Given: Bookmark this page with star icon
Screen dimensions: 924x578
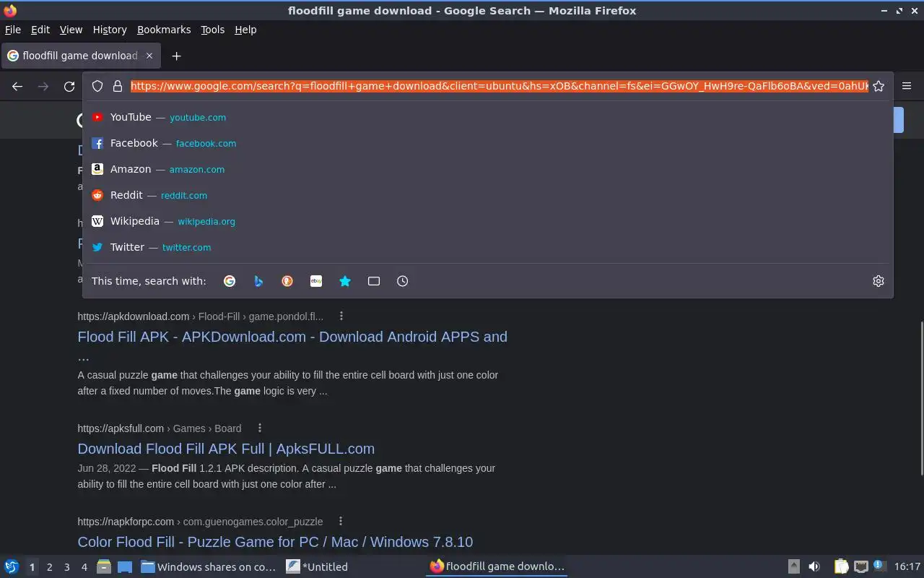Looking at the screenshot, I should coord(879,86).
